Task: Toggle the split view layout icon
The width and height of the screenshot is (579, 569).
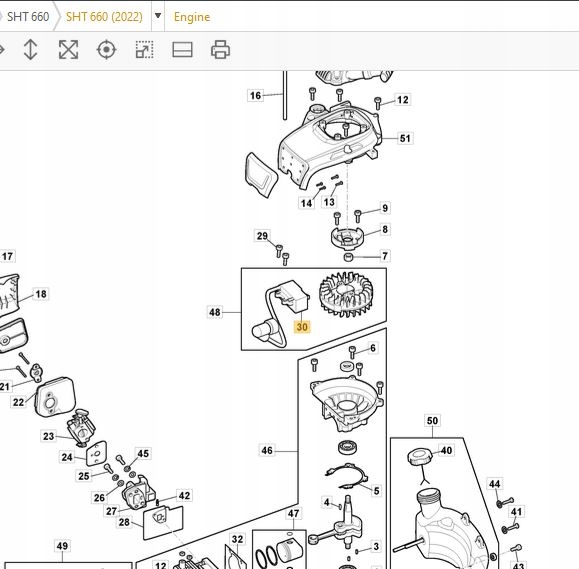Action: [x=182, y=49]
